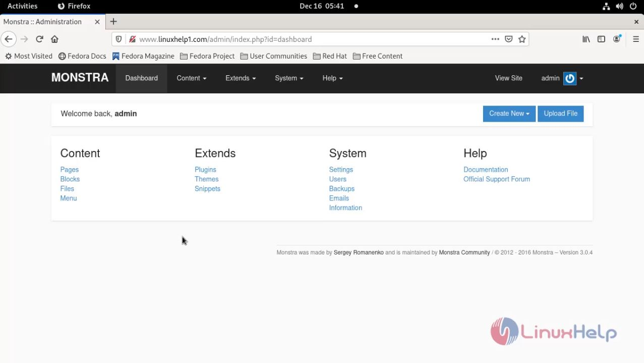Click Monstra Community footer link
Viewport: 644px width, 363px height.
click(x=464, y=252)
